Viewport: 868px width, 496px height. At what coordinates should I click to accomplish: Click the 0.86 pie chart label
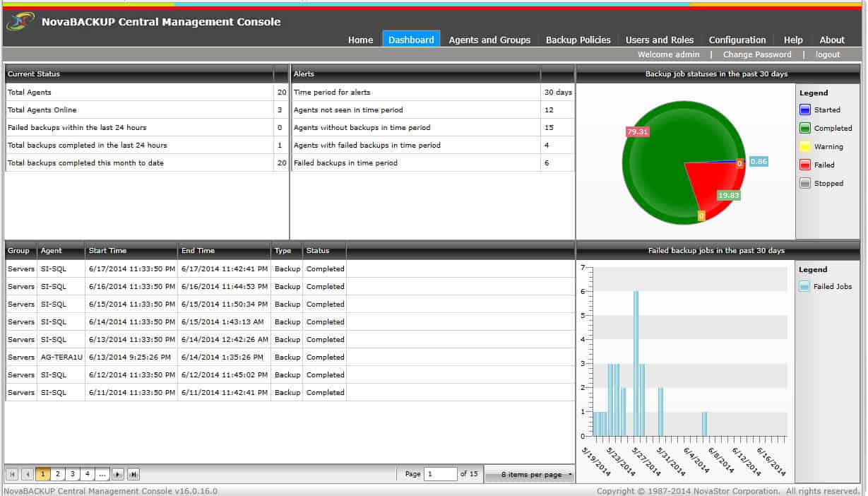pos(759,162)
